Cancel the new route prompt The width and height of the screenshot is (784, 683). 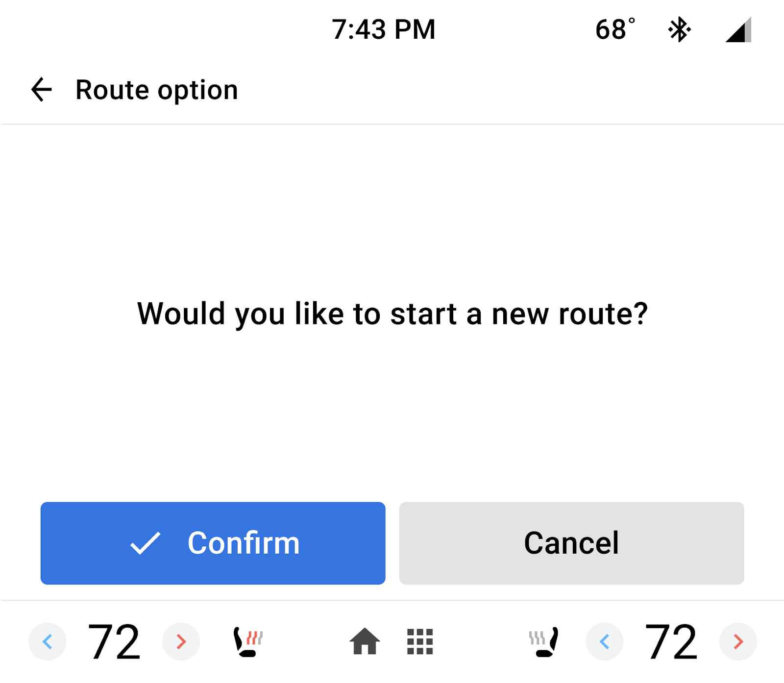pyautogui.click(x=571, y=543)
